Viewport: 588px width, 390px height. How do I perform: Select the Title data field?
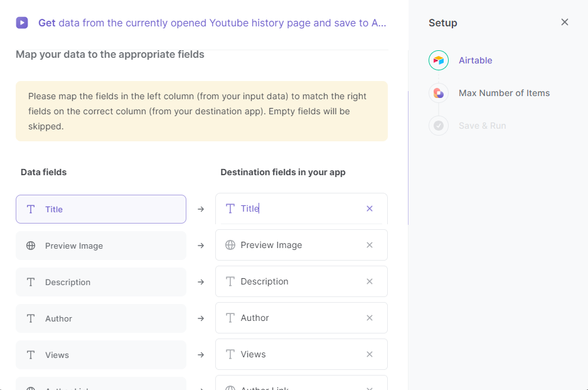[101, 209]
